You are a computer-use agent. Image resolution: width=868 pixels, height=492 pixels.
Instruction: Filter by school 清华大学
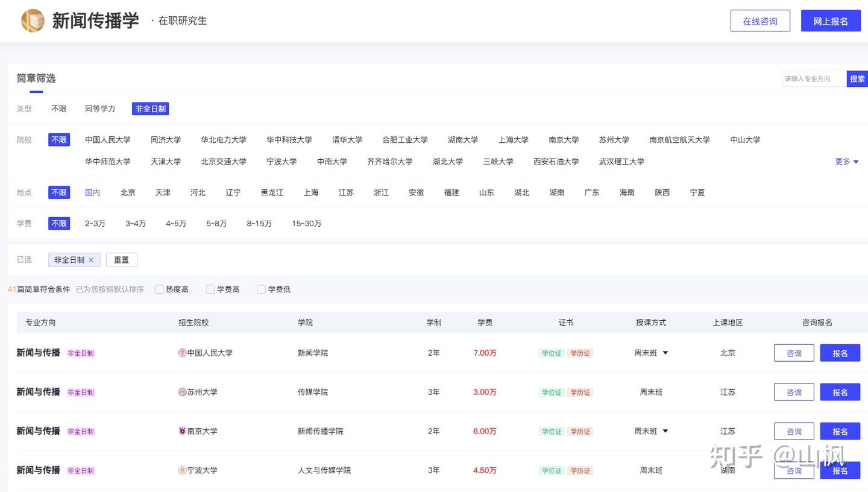point(347,140)
